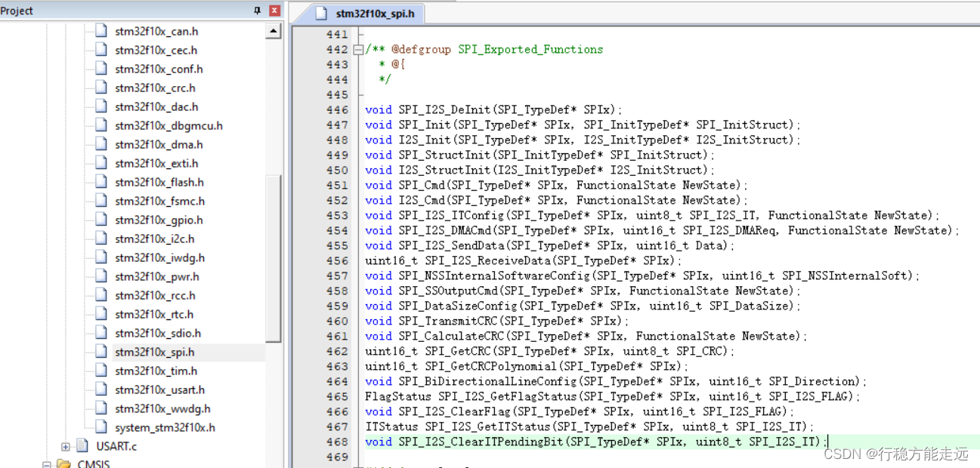
Task: Click SPI_I2S_ClearFlag on line 466
Action: [x=454, y=412]
